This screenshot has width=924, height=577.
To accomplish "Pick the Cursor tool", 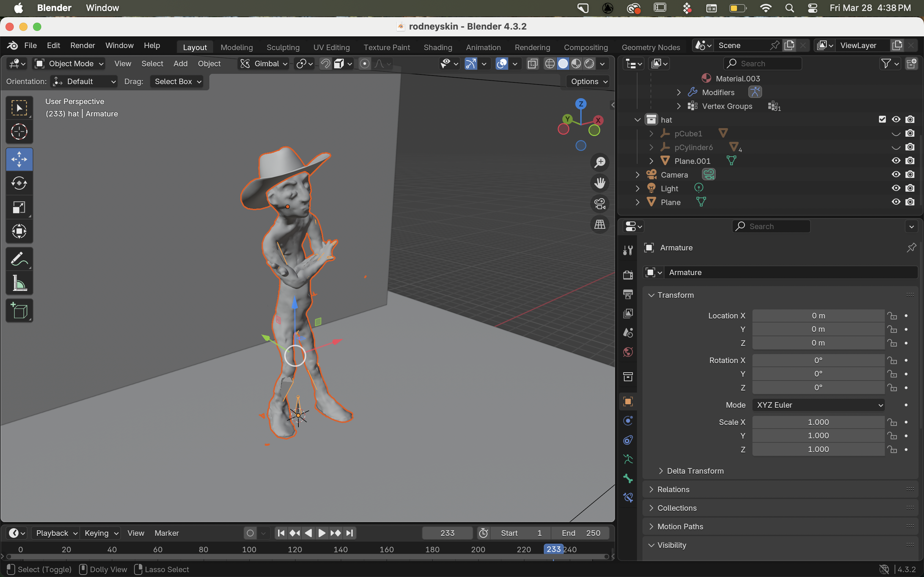I will (x=19, y=132).
